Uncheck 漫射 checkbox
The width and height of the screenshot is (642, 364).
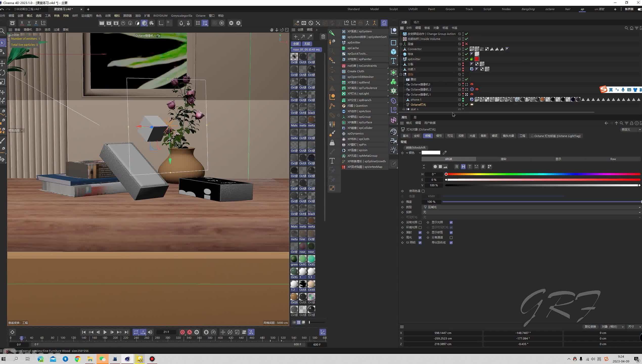point(420,233)
